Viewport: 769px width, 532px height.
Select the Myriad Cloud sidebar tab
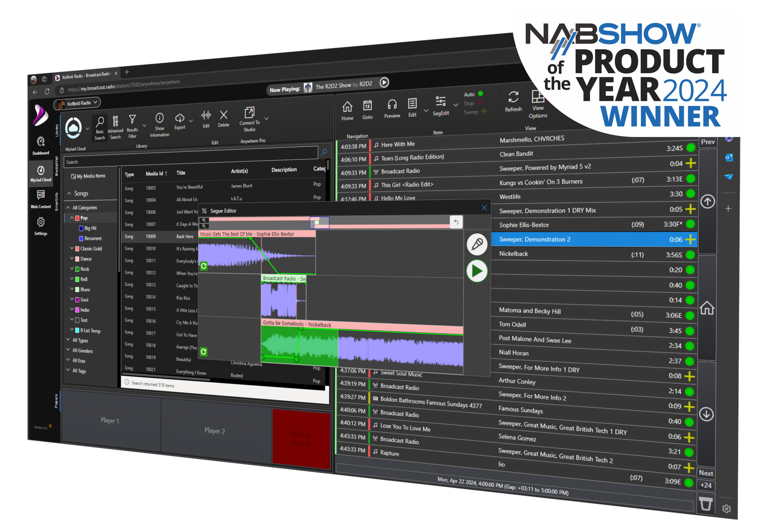41,173
